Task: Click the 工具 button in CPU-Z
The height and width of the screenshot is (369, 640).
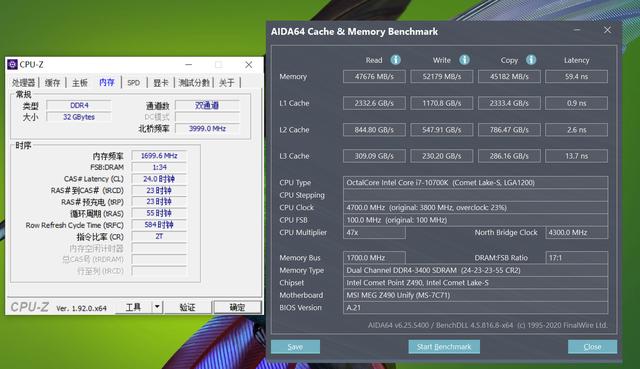Action: pos(133,307)
